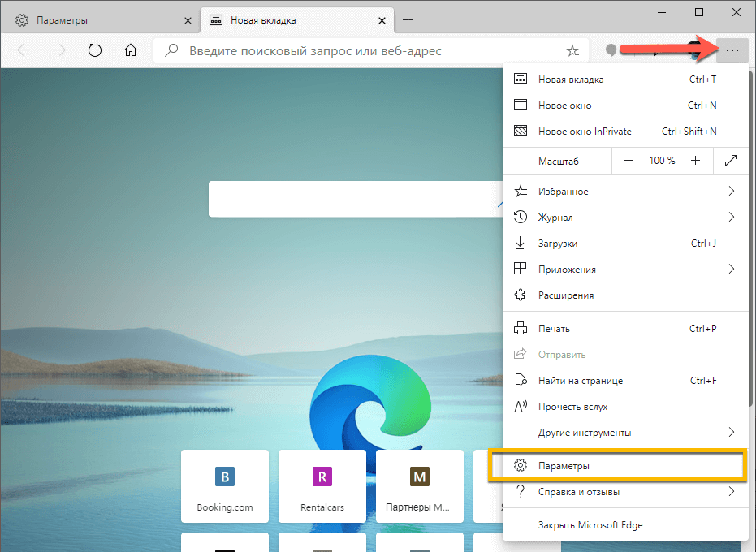The image size is (756, 552).
Task: Select the Read aloud (Прочесть вслух) icon
Action: click(520, 406)
